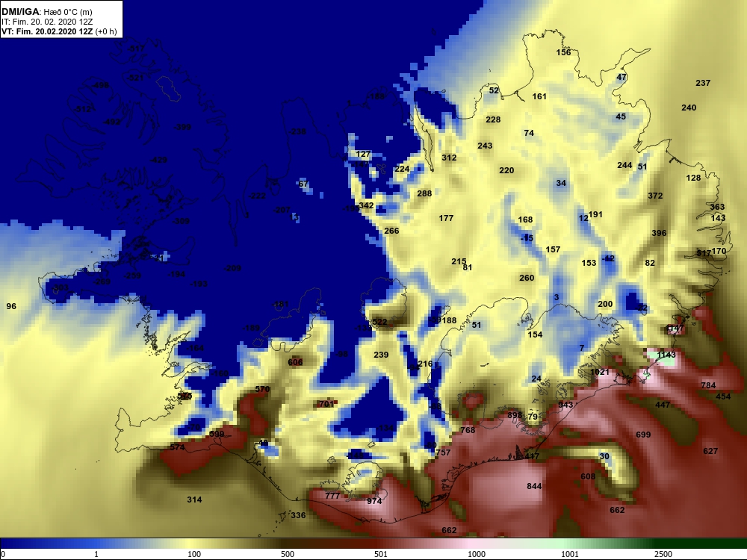Viewport: 747px width, 560px height.
Task: Click the map value 128
Action: (x=694, y=178)
